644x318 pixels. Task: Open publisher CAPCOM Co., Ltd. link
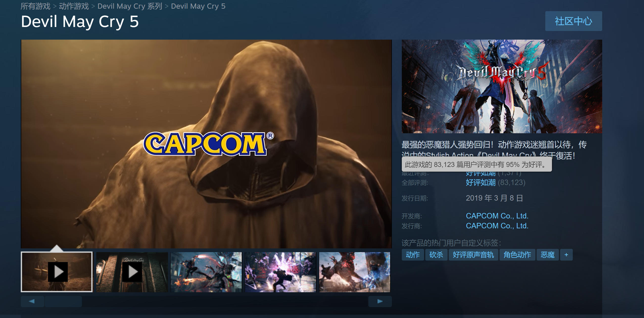pos(497,226)
